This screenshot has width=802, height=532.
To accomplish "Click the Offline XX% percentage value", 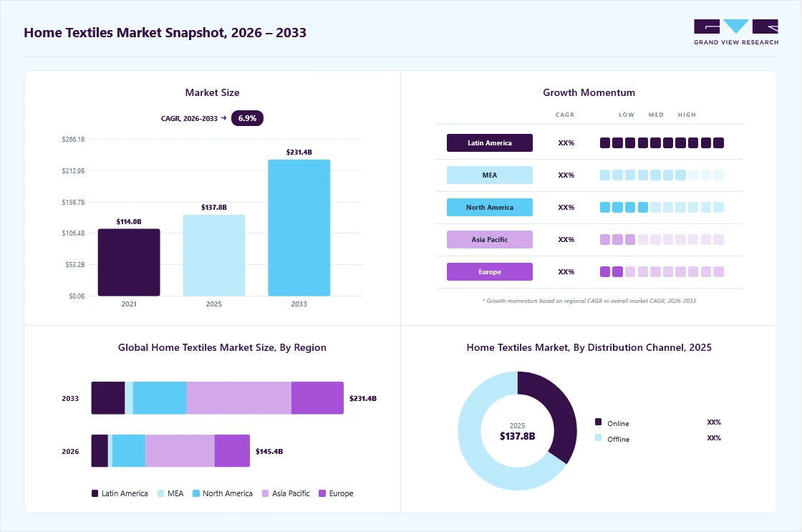I will click(714, 438).
